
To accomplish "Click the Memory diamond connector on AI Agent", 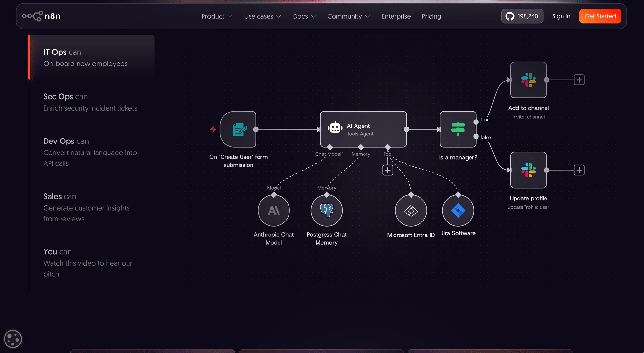I will pos(361,147).
